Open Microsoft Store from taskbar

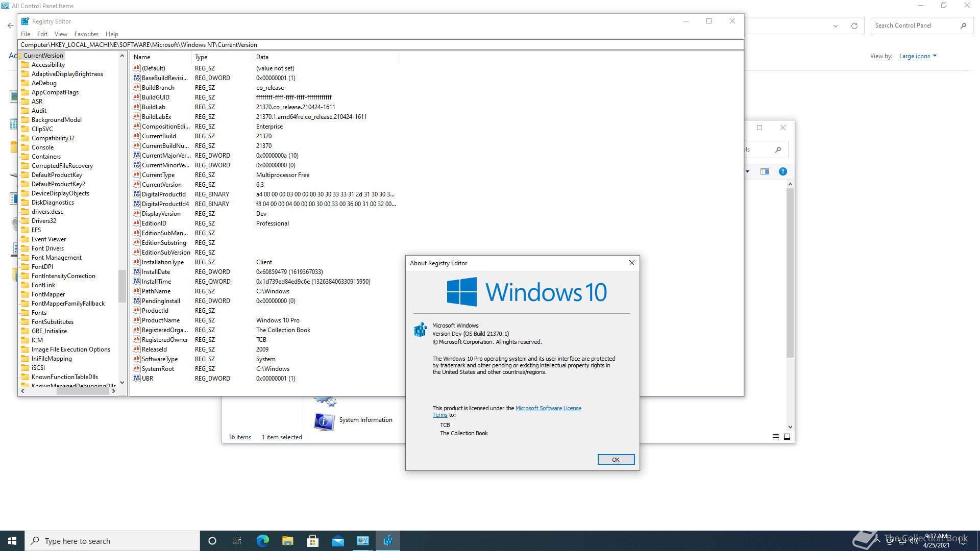click(x=313, y=541)
